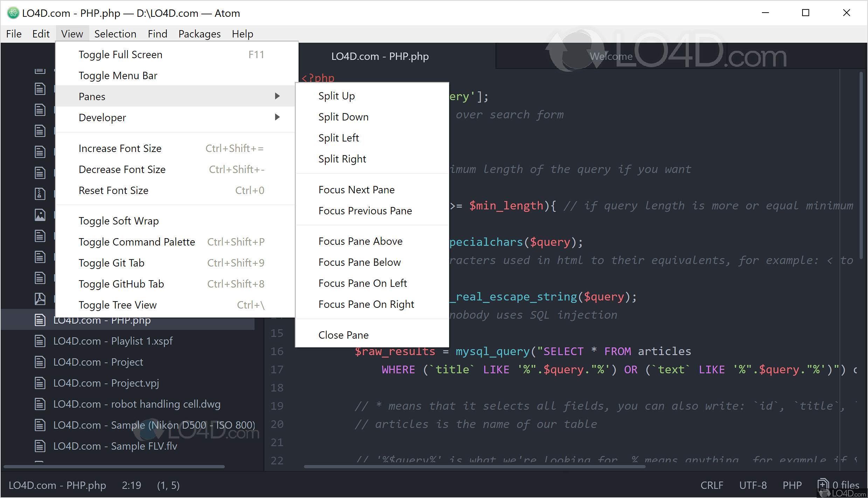The height and width of the screenshot is (498, 868).
Task: Click the image file icon in sidebar
Action: coord(40,215)
